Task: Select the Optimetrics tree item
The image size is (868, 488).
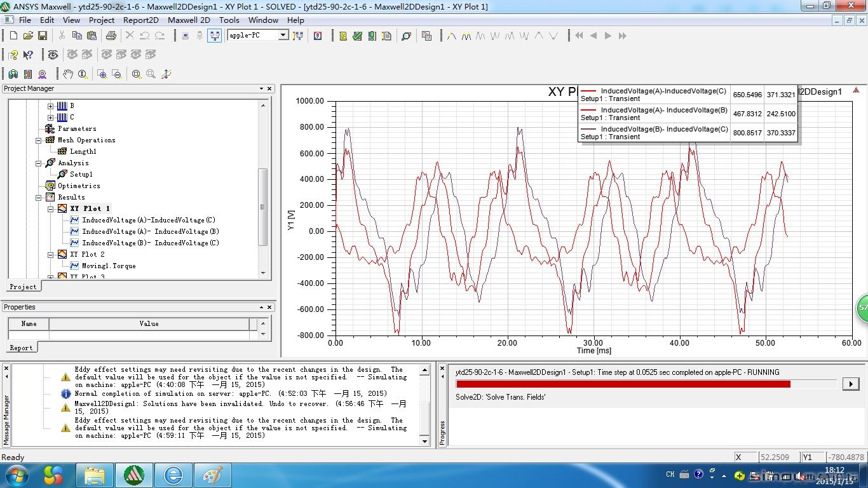Action: (x=79, y=186)
